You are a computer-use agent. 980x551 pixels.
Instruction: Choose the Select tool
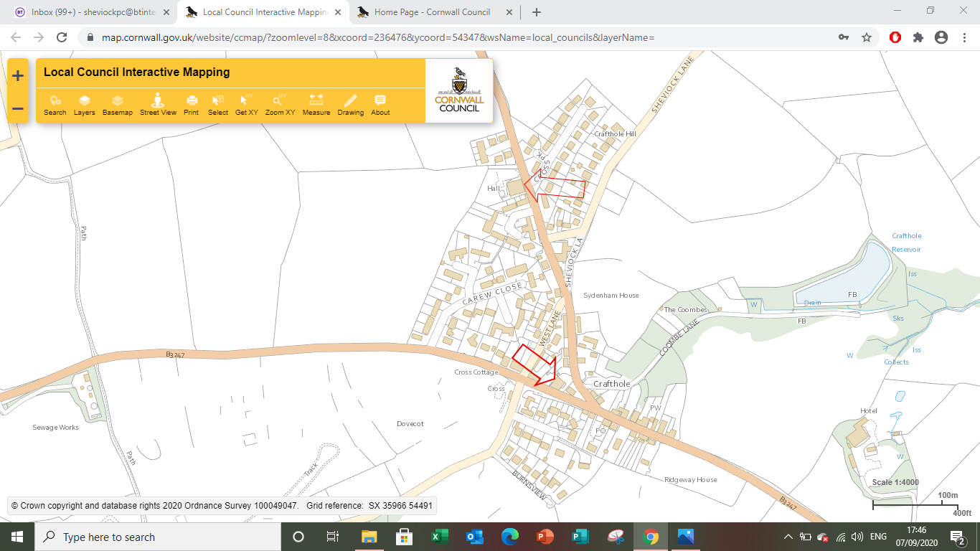[218, 105]
